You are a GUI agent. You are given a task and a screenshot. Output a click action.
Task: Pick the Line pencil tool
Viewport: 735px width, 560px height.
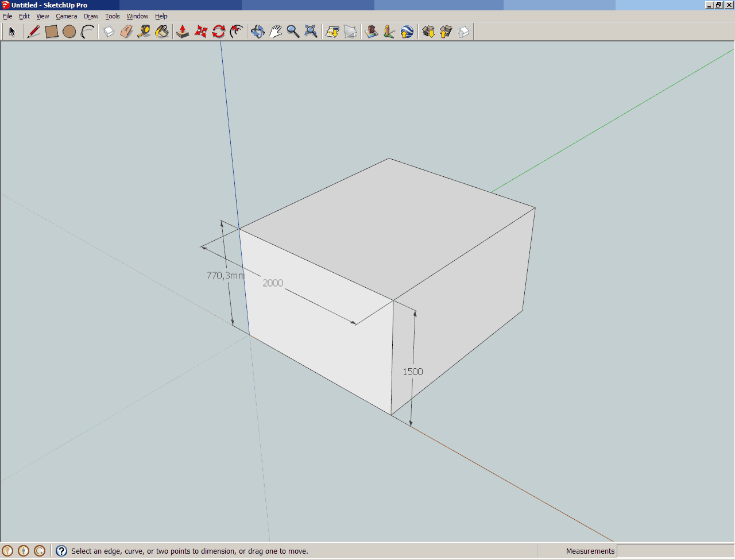[x=34, y=32]
